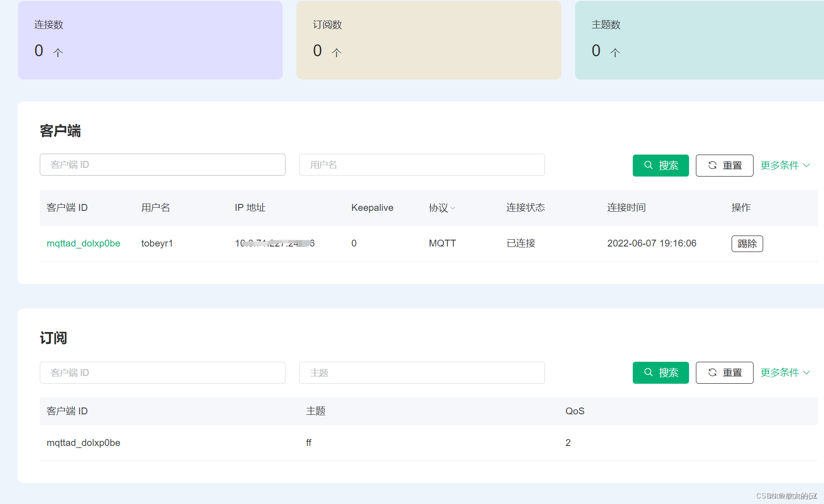
Task: Click the connection time 2022-06-07 19:16:06
Action: (652, 243)
